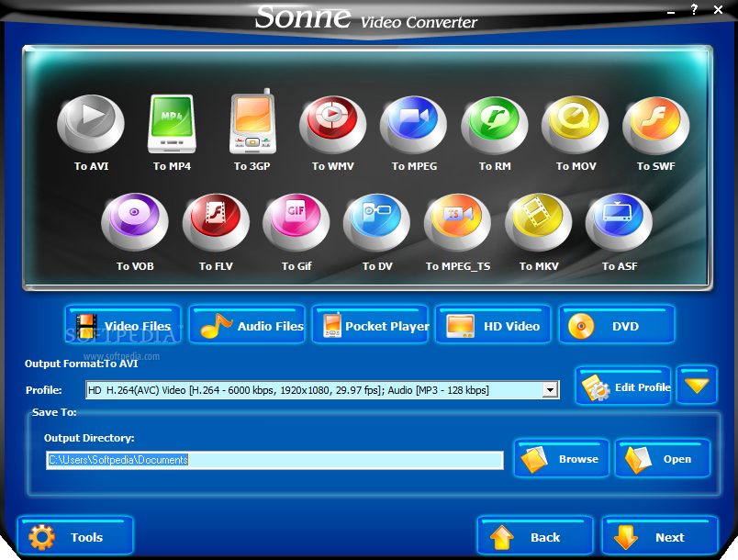Pick the To MOV yellow icon
The image size is (738, 560).
(x=576, y=124)
